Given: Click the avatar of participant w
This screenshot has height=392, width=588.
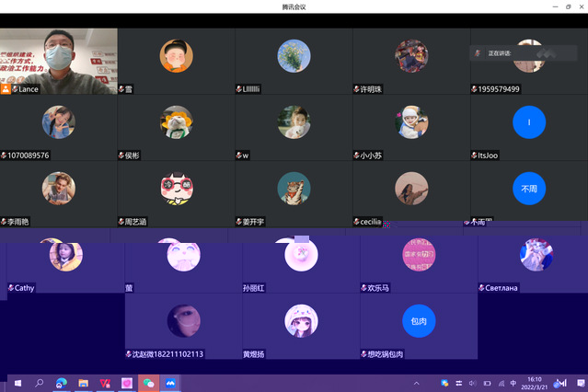Looking at the screenshot, I should coord(294,122).
